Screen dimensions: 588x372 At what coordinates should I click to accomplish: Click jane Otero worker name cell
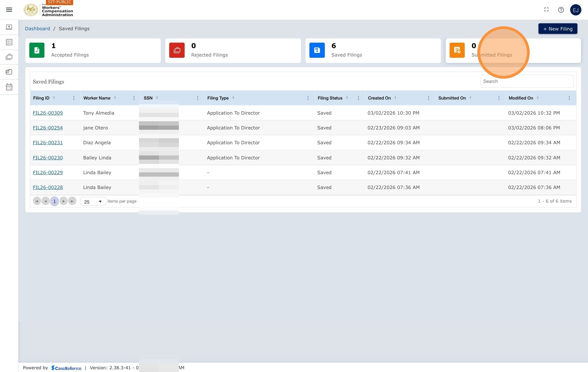pyautogui.click(x=95, y=128)
